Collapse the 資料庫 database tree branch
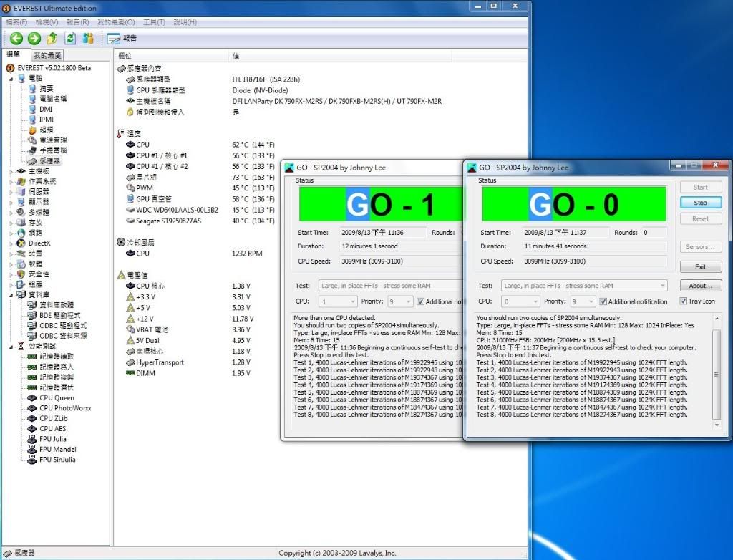This screenshot has height=560, width=733. point(11,295)
